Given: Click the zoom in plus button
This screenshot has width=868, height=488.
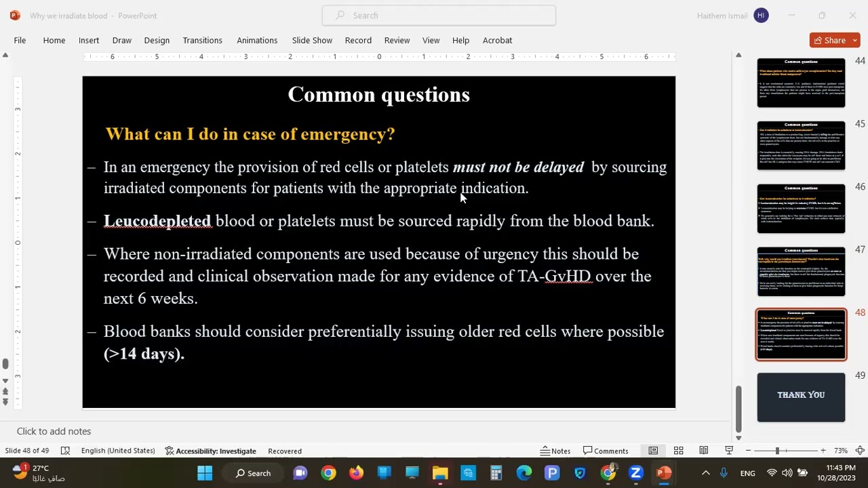Looking at the screenshot, I should tap(823, 451).
